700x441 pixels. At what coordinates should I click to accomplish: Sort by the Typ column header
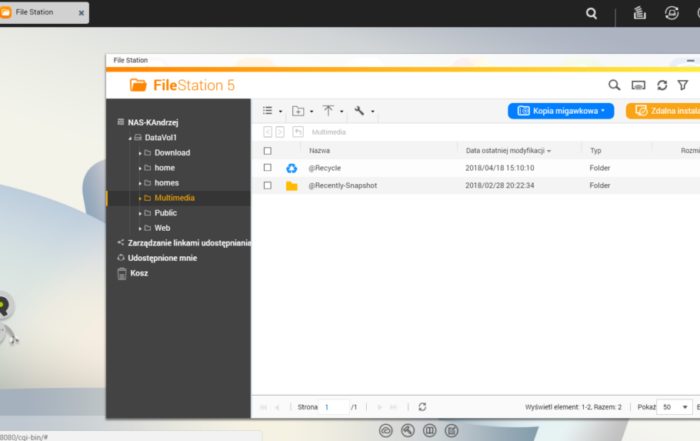click(x=596, y=151)
